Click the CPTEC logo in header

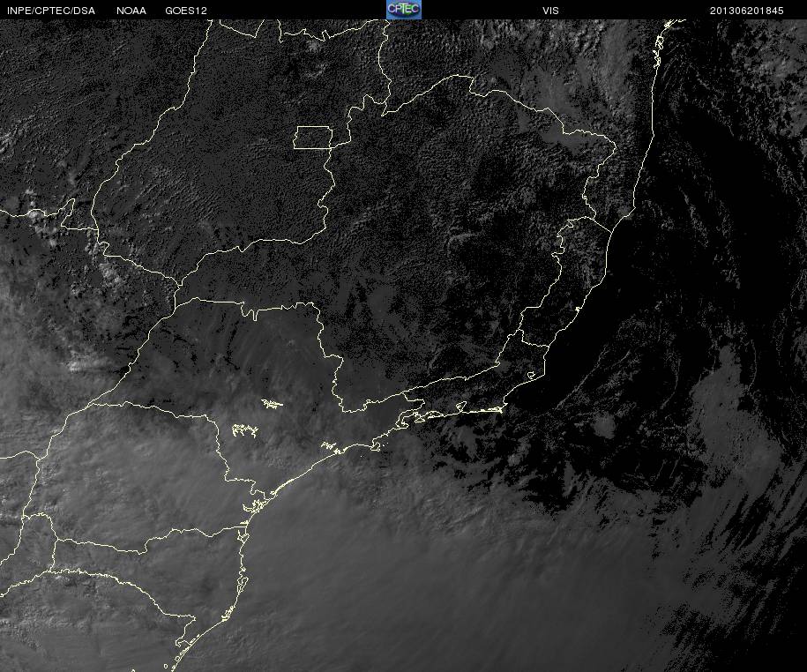click(x=404, y=10)
